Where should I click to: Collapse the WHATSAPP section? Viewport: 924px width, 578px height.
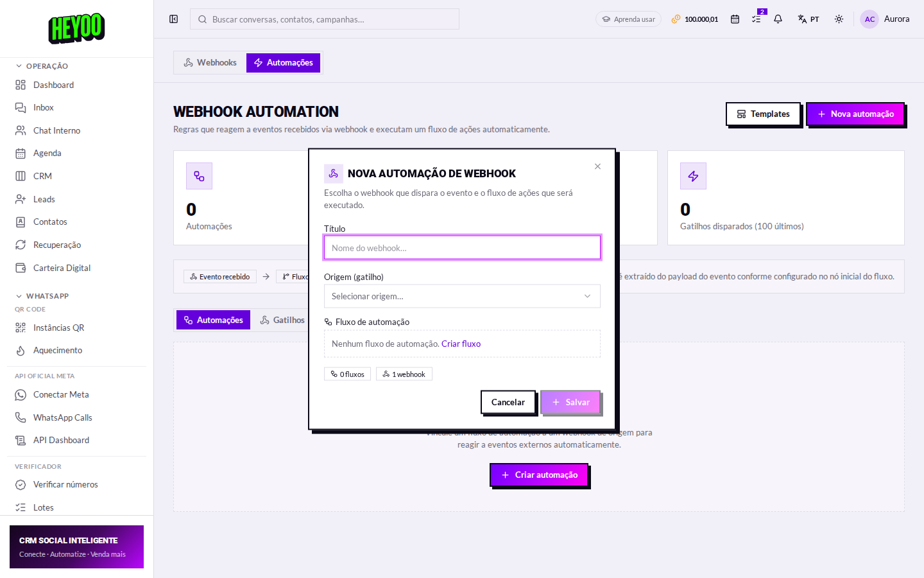[42, 296]
